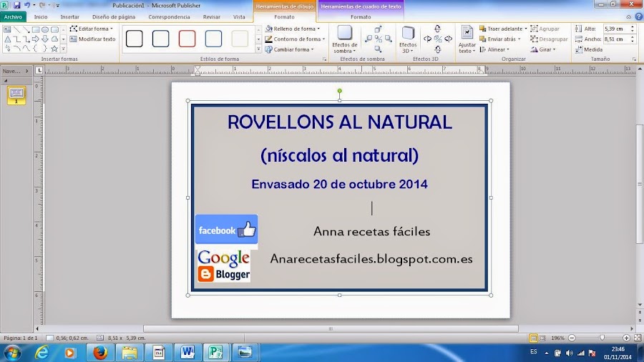This screenshot has width=644, height=362.
Task: Tilt 3D effect up icon
Action: (x=437, y=29)
